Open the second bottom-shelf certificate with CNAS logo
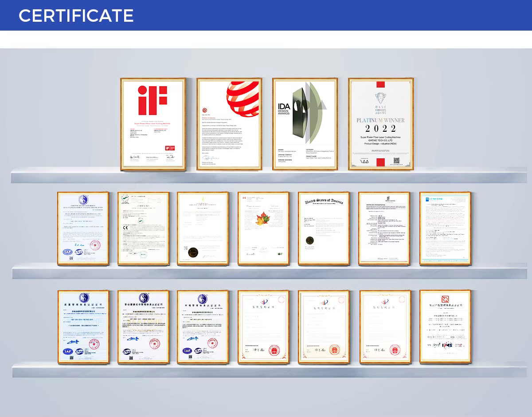532x417 pixels. point(143,327)
